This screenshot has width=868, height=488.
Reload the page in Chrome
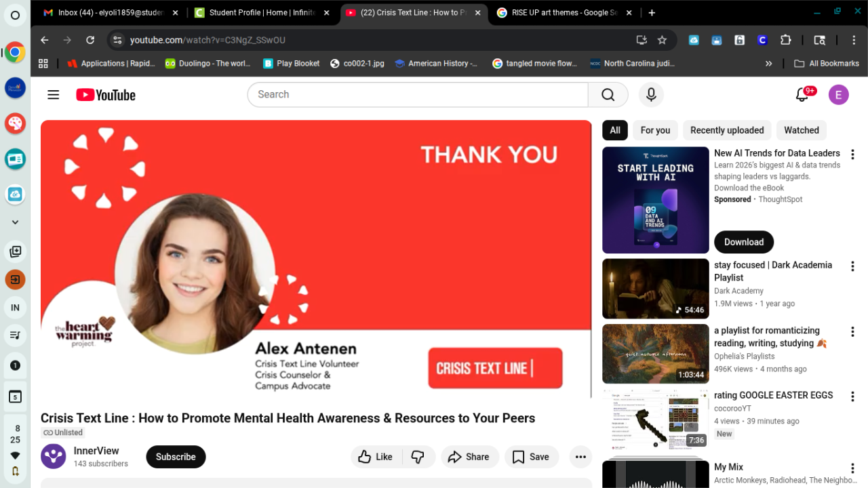coord(90,40)
